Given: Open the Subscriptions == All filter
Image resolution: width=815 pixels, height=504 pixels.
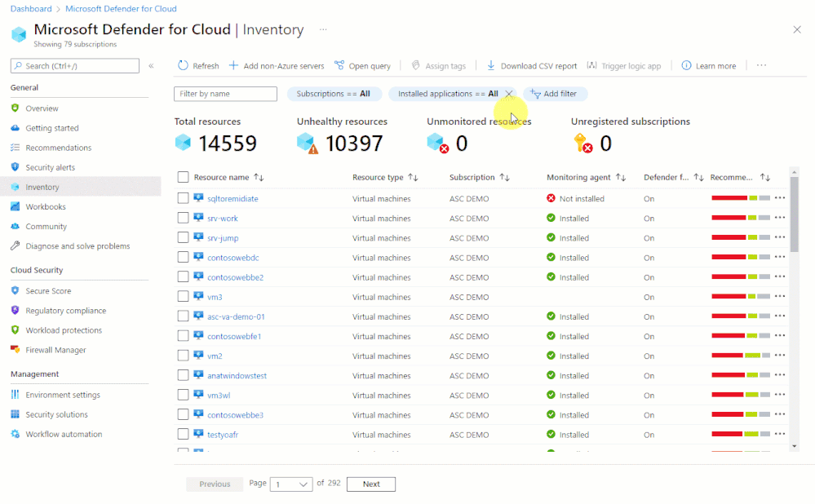Looking at the screenshot, I should [334, 94].
